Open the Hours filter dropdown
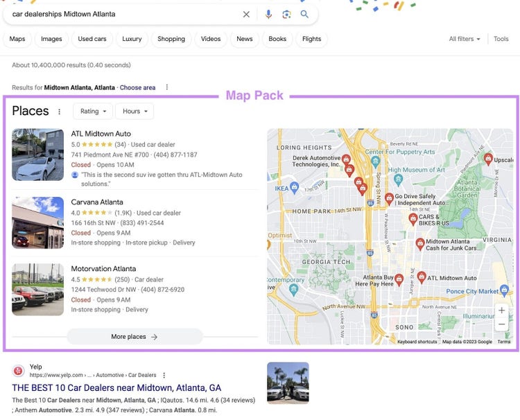The image size is (520, 420). coord(135,112)
